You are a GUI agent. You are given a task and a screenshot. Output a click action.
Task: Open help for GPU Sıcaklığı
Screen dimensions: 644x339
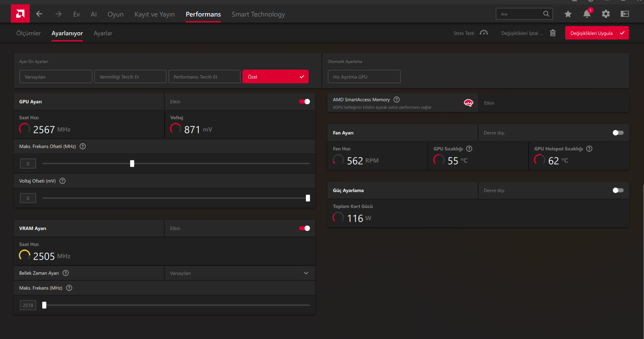(x=469, y=148)
